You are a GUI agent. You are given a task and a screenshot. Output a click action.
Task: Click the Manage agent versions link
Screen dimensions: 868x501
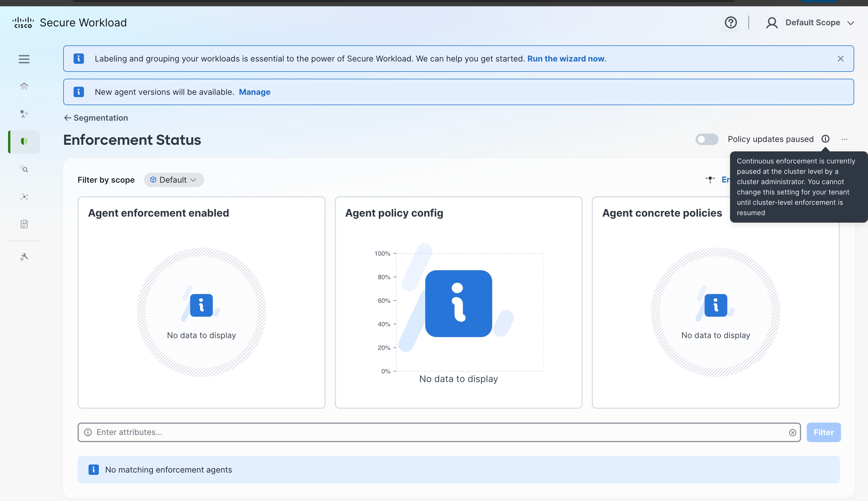(x=254, y=92)
